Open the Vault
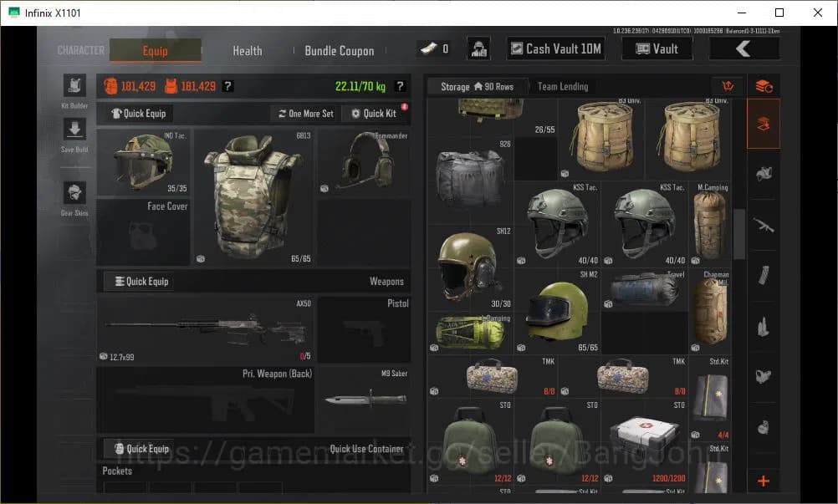Screen dimensions: 838x504 click(x=657, y=48)
